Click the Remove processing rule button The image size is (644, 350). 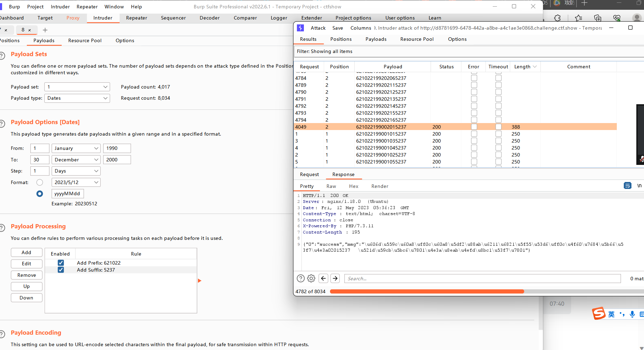click(26, 275)
